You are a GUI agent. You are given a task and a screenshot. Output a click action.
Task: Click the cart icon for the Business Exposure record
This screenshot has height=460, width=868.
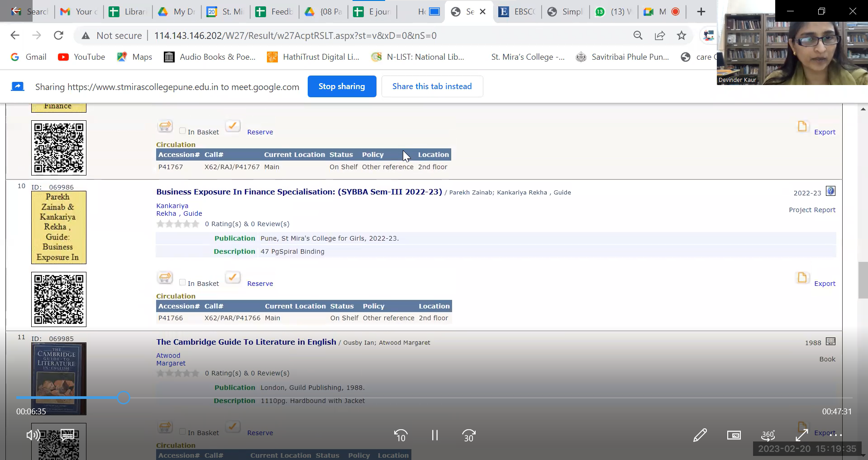click(x=165, y=278)
